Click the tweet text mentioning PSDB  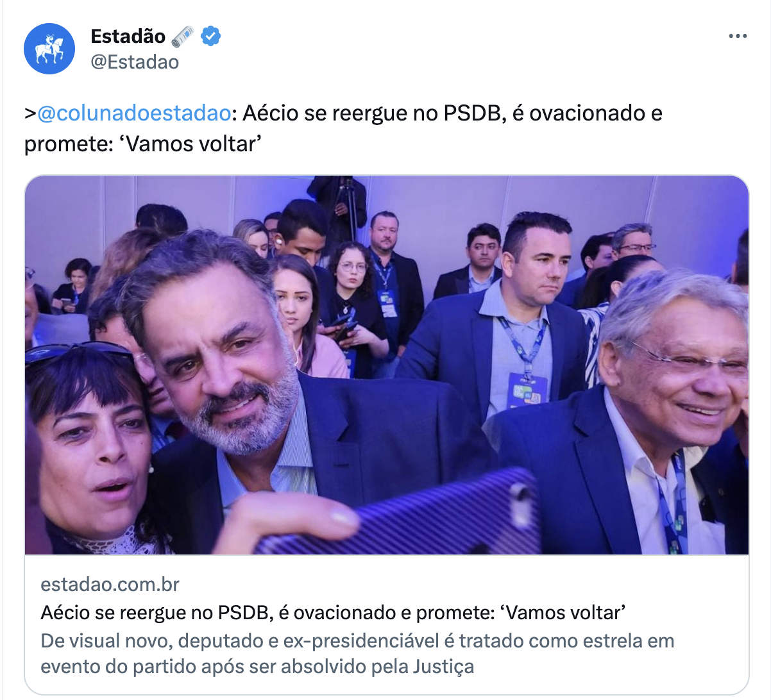343,128
